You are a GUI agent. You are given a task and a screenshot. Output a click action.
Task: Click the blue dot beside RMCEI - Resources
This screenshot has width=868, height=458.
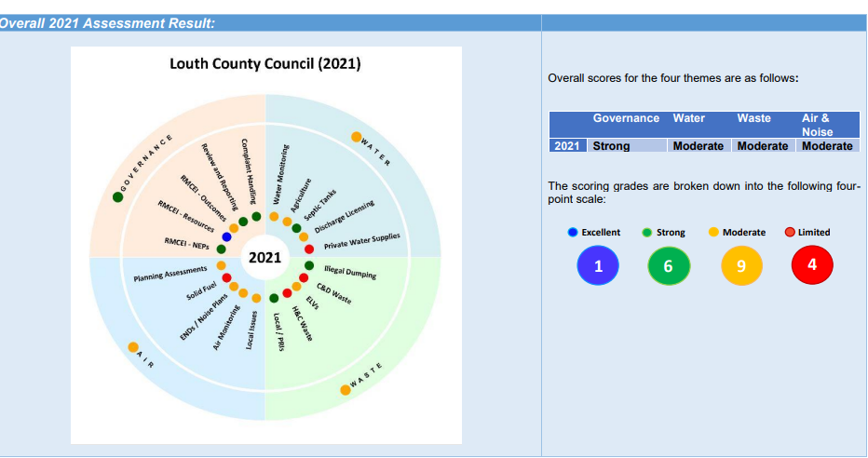(x=226, y=236)
